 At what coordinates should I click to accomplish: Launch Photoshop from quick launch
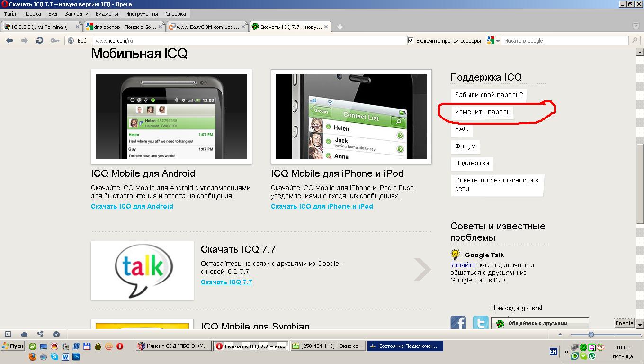[76, 357]
